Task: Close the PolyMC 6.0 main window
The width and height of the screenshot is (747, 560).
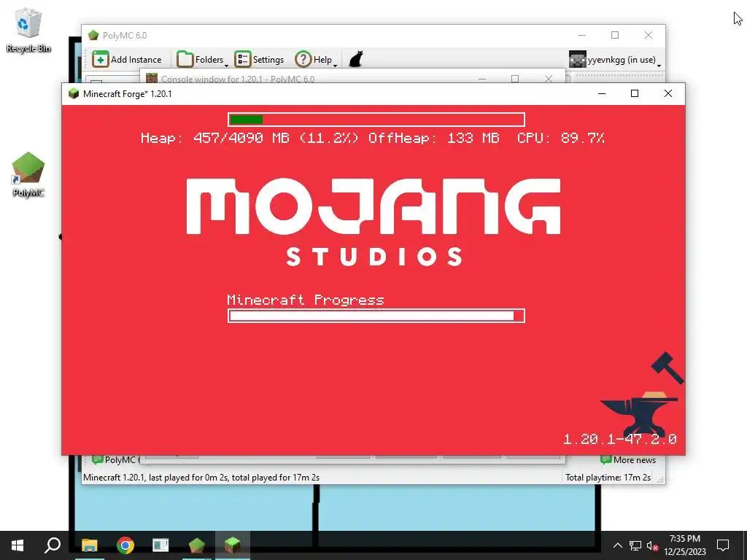Action: coord(649,35)
